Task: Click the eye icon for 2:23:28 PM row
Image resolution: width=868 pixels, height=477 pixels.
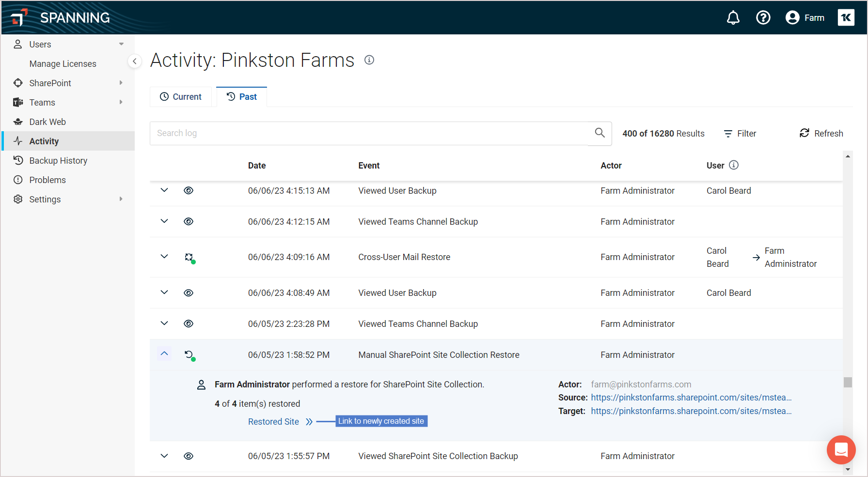Action: pyautogui.click(x=189, y=323)
